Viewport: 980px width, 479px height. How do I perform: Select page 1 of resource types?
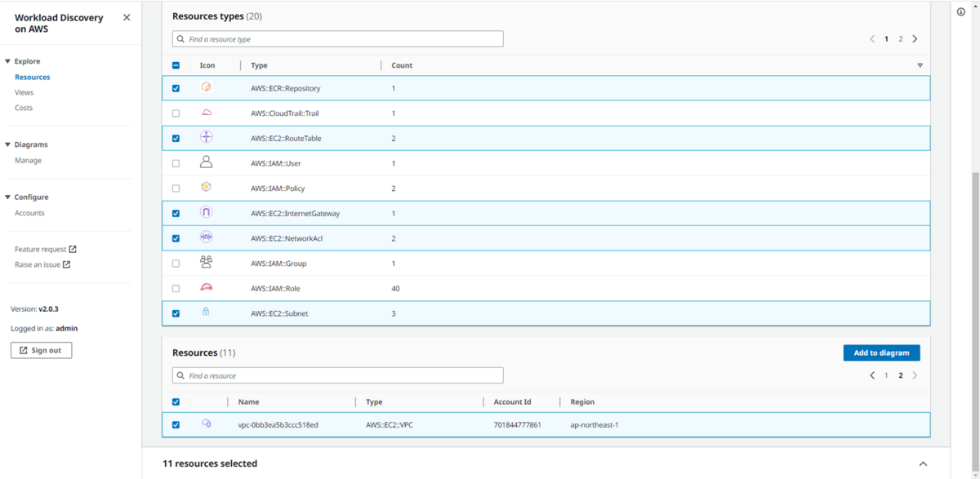pyautogui.click(x=886, y=38)
